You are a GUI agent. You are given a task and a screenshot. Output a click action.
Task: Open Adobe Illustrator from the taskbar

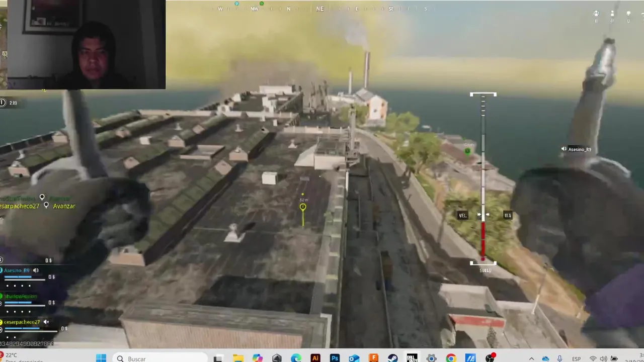click(x=315, y=358)
